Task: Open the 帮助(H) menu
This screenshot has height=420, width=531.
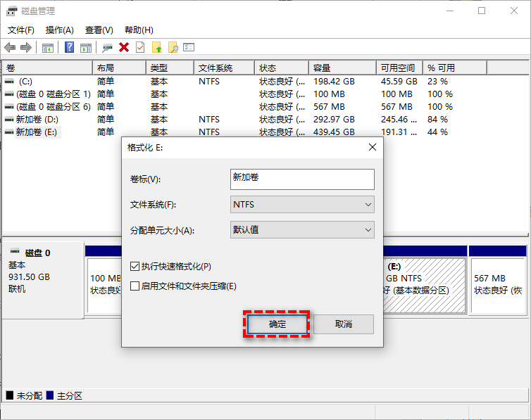Action: coord(139,30)
